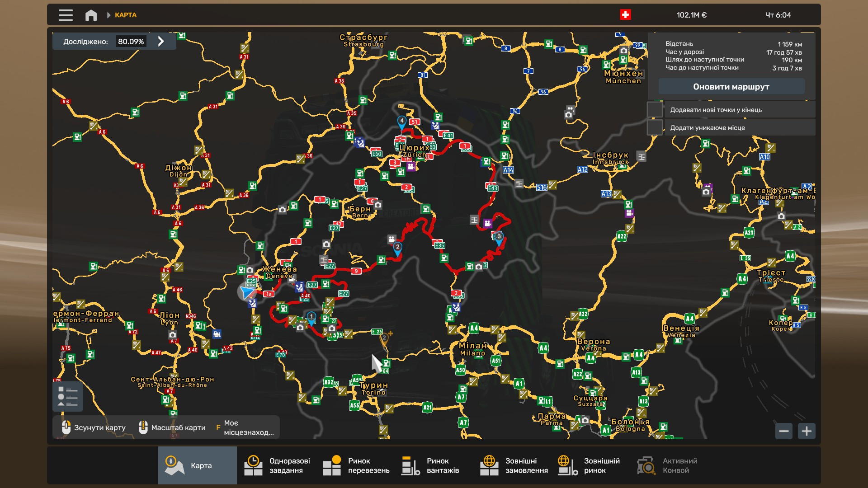Viewport: 868px width, 488px height.
Task: Click the S16 road sign
Action: tap(542, 187)
